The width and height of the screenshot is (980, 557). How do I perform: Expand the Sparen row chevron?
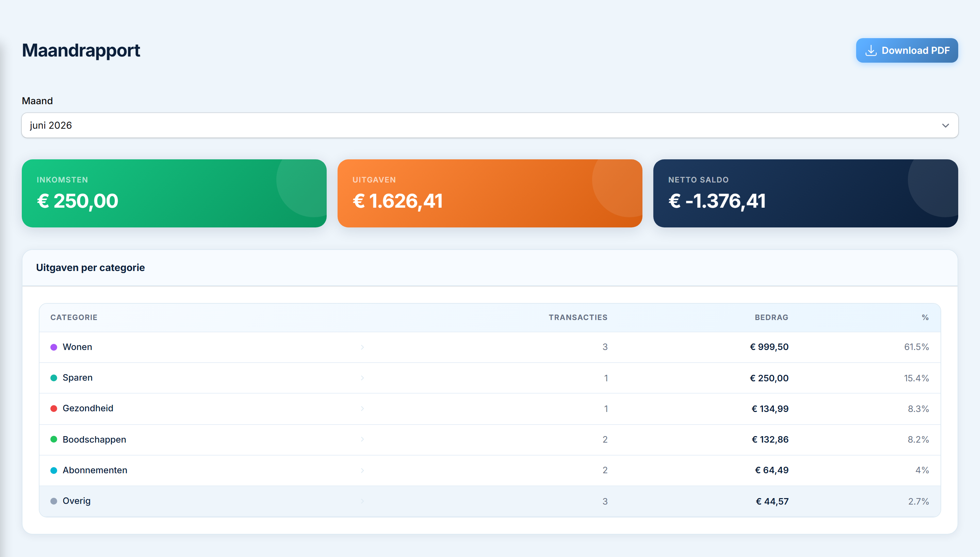click(x=362, y=378)
